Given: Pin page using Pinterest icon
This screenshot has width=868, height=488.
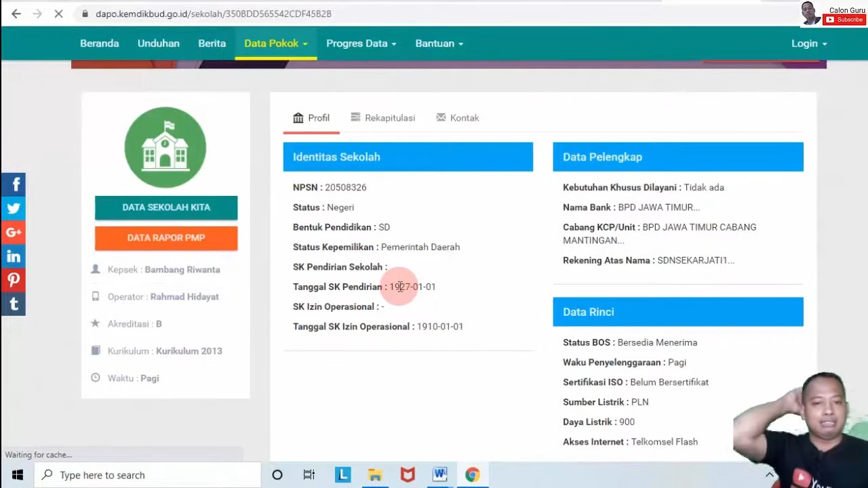Looking at the screenshot, I should (14, 280).
